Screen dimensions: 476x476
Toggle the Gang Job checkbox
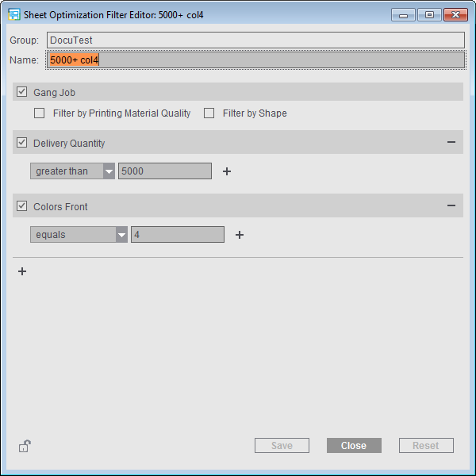point(22,92)
